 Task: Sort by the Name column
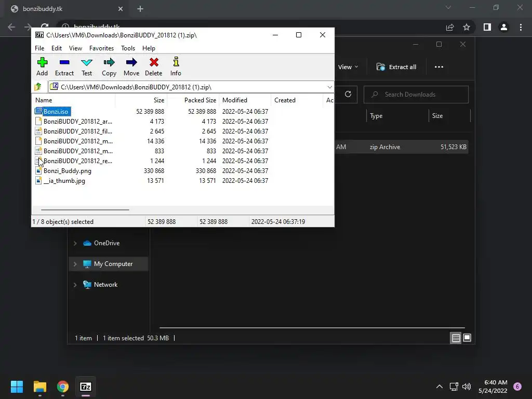point(73,100)
